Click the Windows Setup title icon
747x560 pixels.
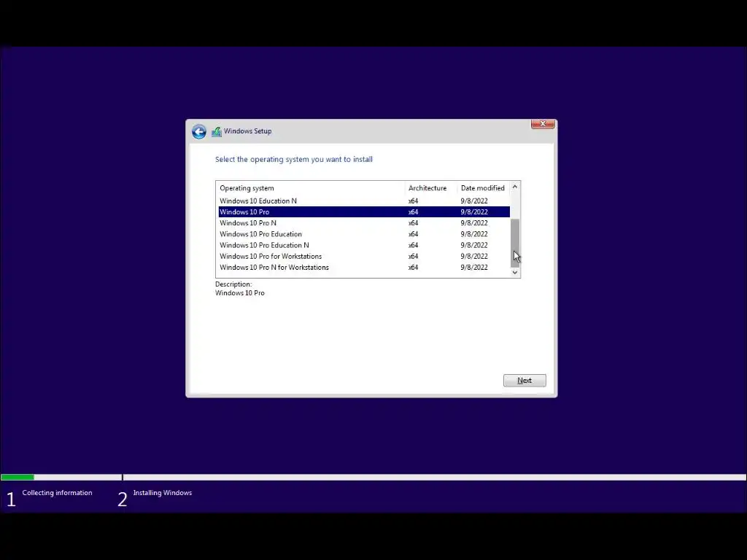(x=216, y=131)
